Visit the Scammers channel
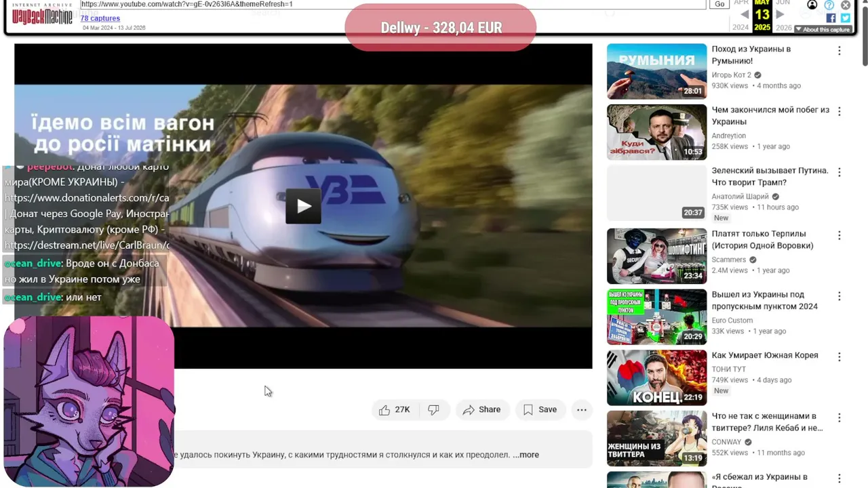This screenshot has height=488, width=868. click(729, 260)
